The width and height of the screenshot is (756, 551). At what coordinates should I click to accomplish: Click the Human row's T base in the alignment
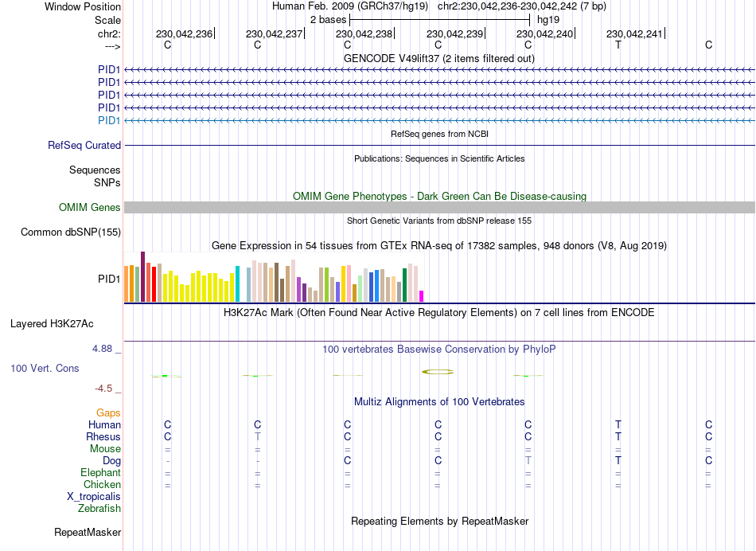618,424
